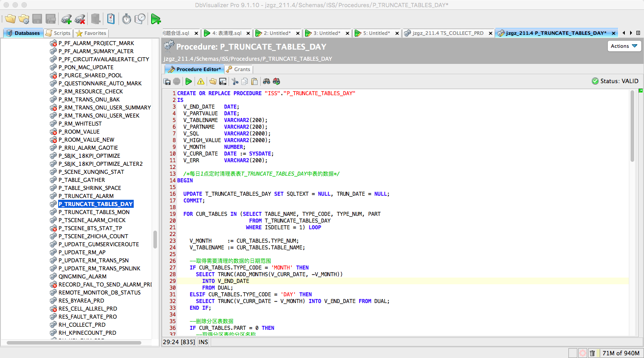
Task: Click the trash can garbage collection icon
Action: [592, 353]
